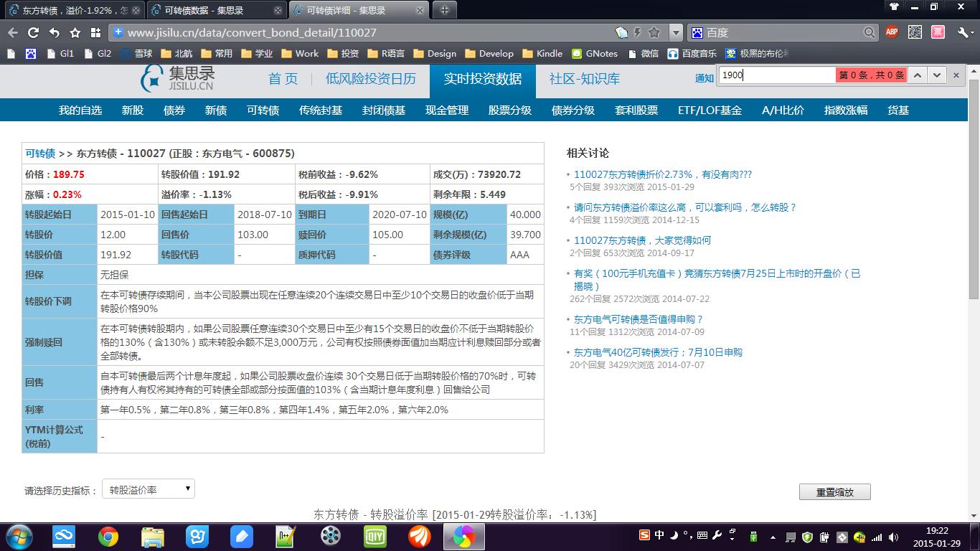Image resolution: width=980 pixels, height=551 pixels.
Task: Open the AdBlock Plus extension icon
Action: click(x=892, y=32)
